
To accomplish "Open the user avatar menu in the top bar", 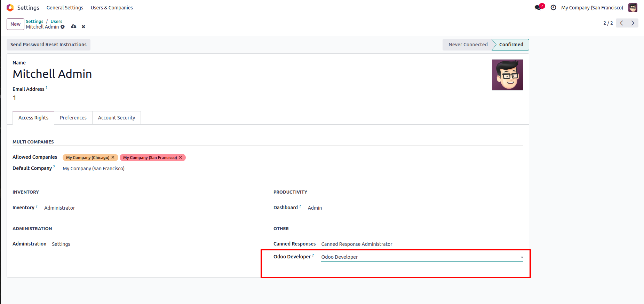I will (633, 8).
